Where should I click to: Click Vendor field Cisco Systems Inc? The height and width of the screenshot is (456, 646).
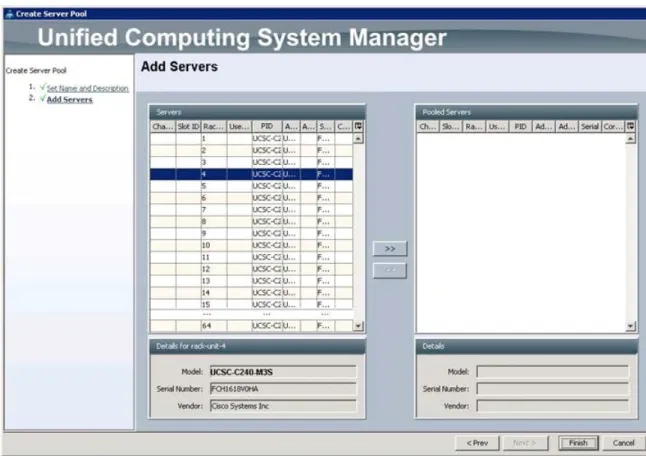[283, 406]
